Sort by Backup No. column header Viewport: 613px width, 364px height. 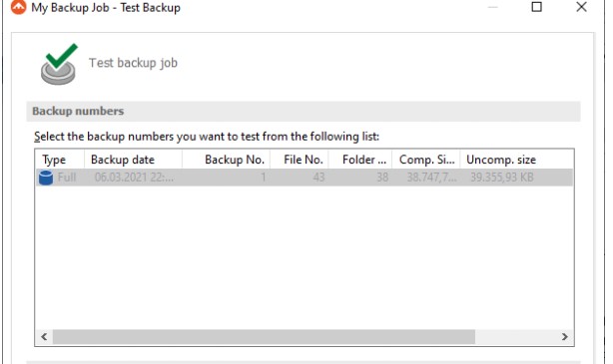(226, 160)
